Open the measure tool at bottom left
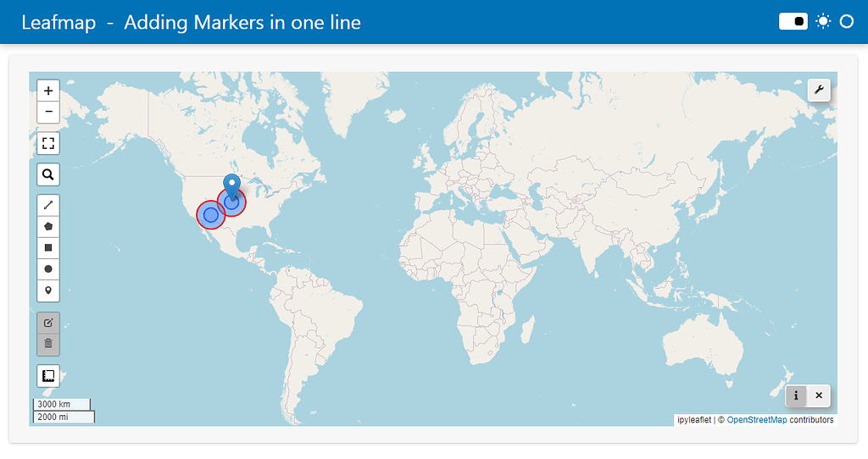 (48, 375)
